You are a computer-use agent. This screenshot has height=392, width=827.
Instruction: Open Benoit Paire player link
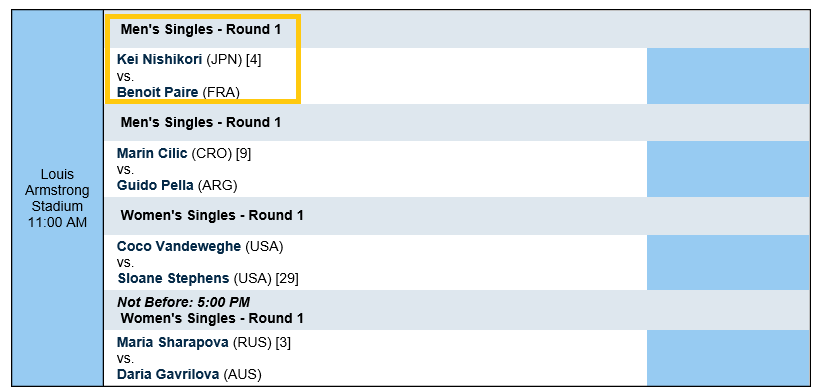coord(157,92)
